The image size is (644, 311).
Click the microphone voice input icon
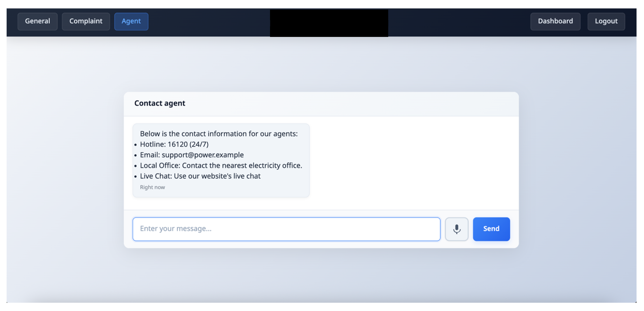click(x=456, y=229)
